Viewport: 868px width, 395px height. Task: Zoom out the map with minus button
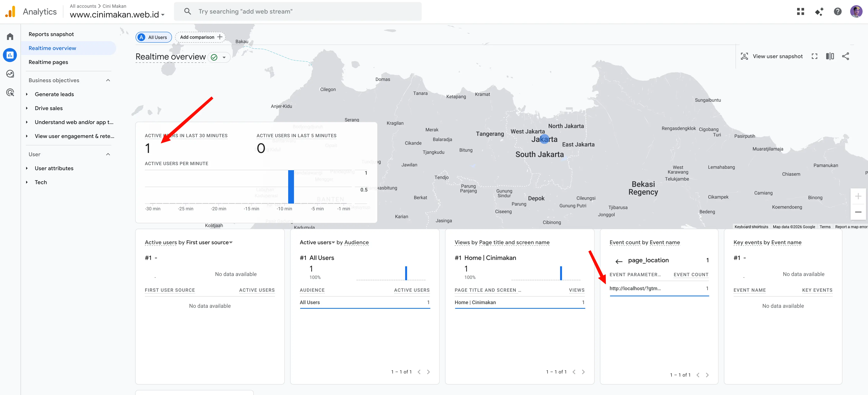pos(858,212)
